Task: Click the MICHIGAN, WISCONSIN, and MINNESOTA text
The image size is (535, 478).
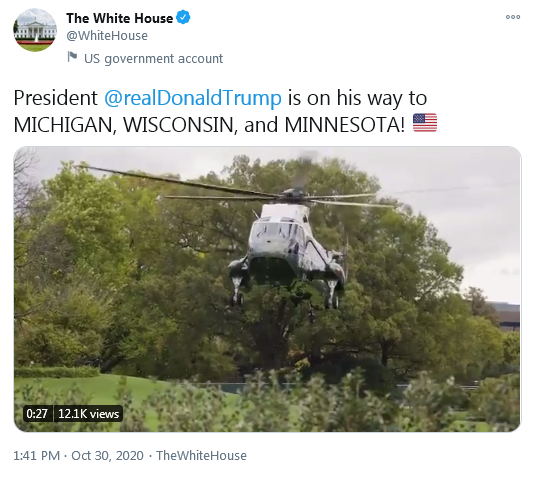Action: [209, 125]
